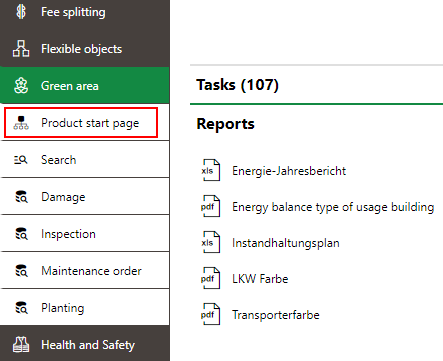Click the Health and Safety vest icon

(x=21, y=345)
